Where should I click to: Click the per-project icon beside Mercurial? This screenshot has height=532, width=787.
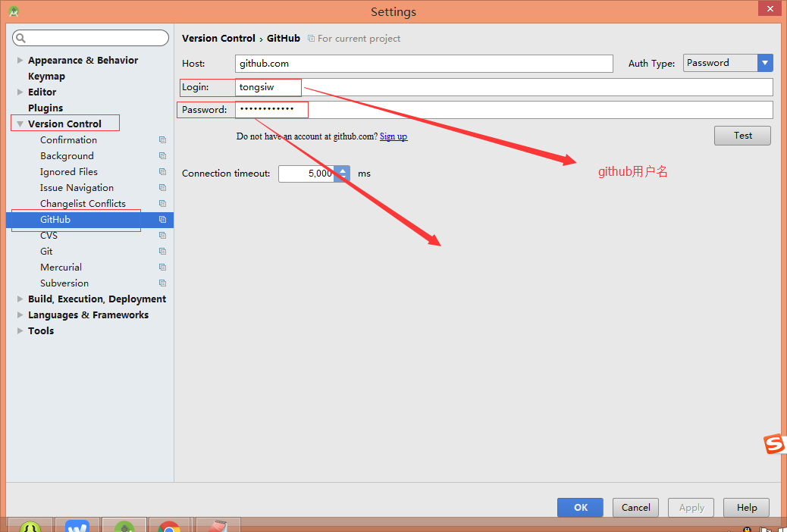162,268
